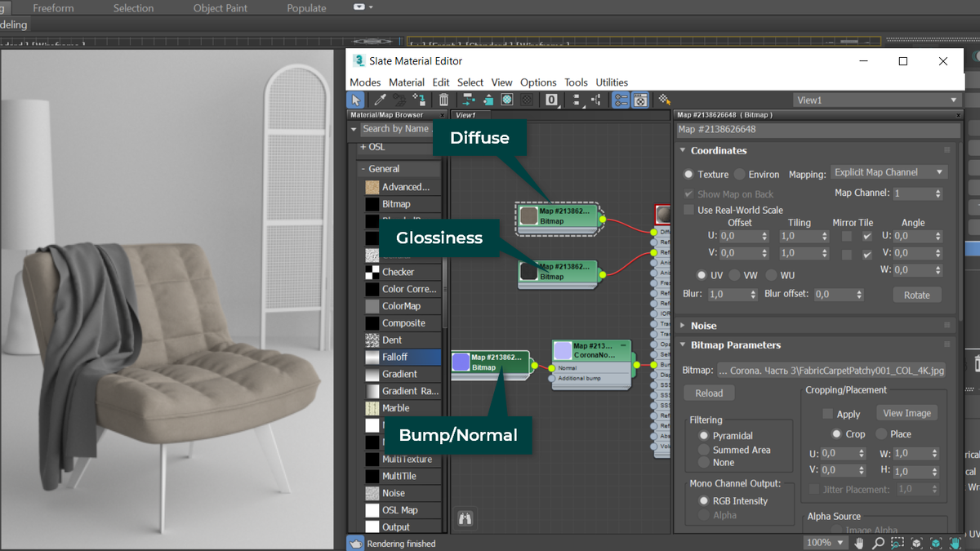Click the Select tool arrow icon
This screenshot has height=551, width=980.
(355, 100)
